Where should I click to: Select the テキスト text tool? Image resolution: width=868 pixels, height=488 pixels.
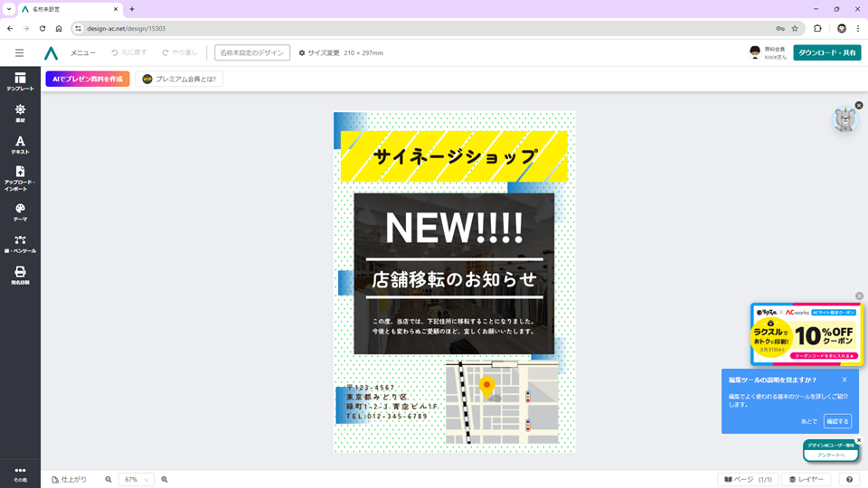(x=20, y=145)
